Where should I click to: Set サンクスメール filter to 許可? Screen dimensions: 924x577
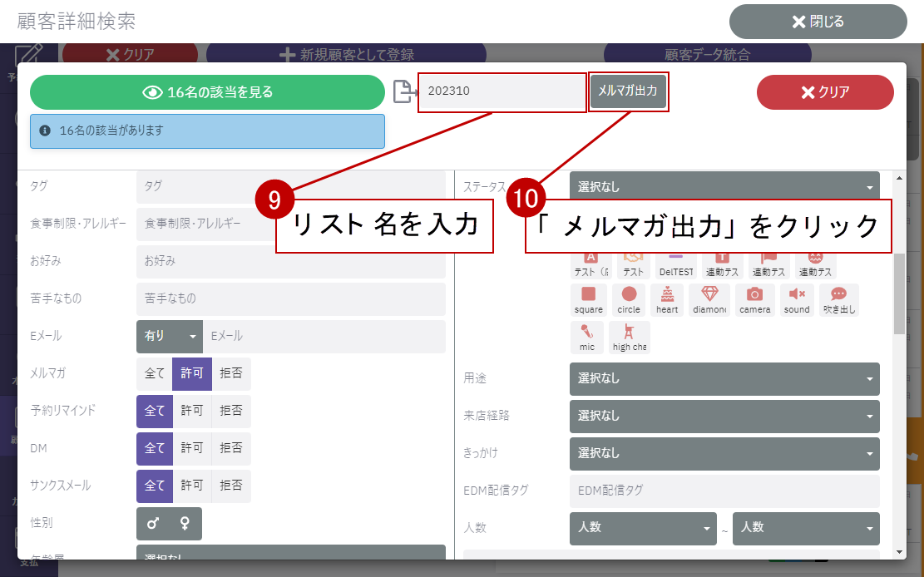(x=192, y=486)
